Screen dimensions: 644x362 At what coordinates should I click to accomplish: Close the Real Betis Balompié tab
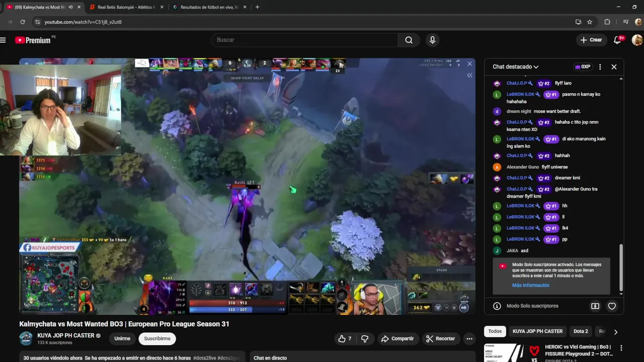coord(162,7)
